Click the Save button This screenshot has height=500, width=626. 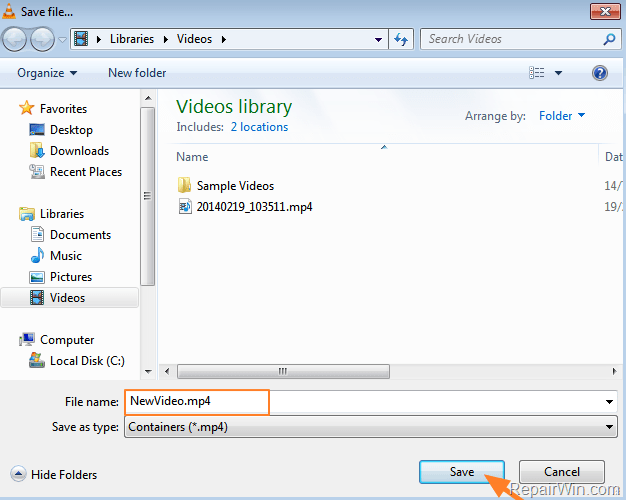[x=462, y=472]
